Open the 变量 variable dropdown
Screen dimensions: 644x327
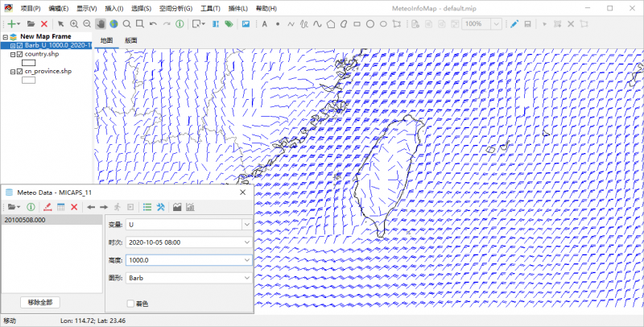(x=246, y=225)
